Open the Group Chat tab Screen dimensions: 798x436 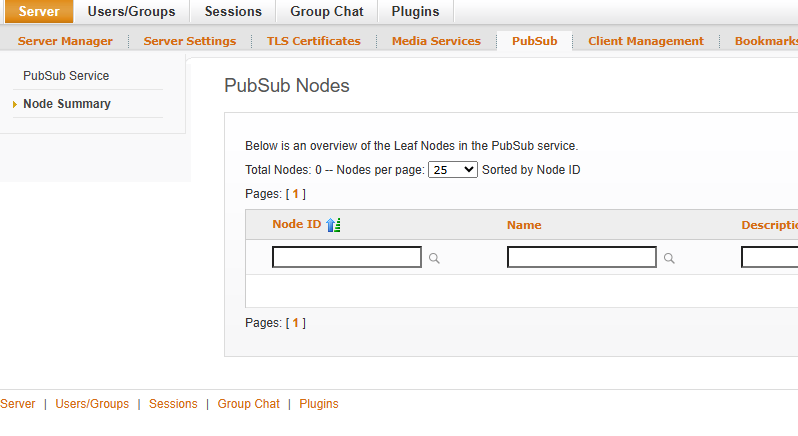tap(327, 12)
